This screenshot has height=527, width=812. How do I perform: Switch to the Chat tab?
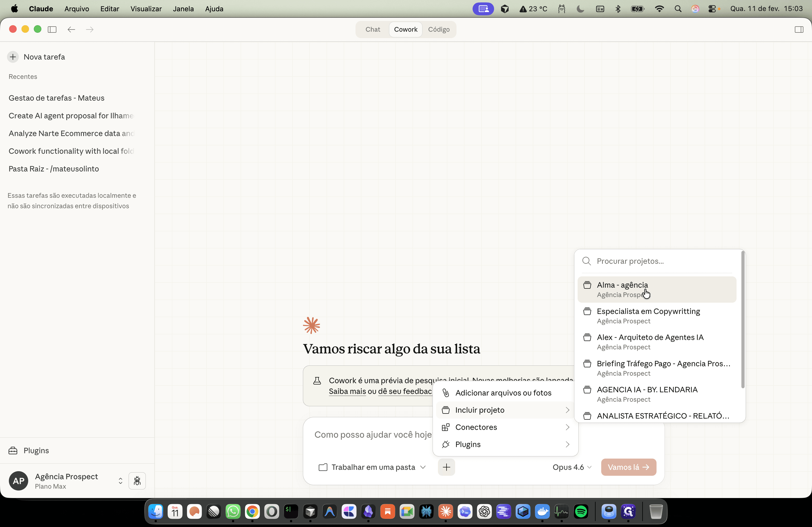pyautogui.click(x=372, y=29)
